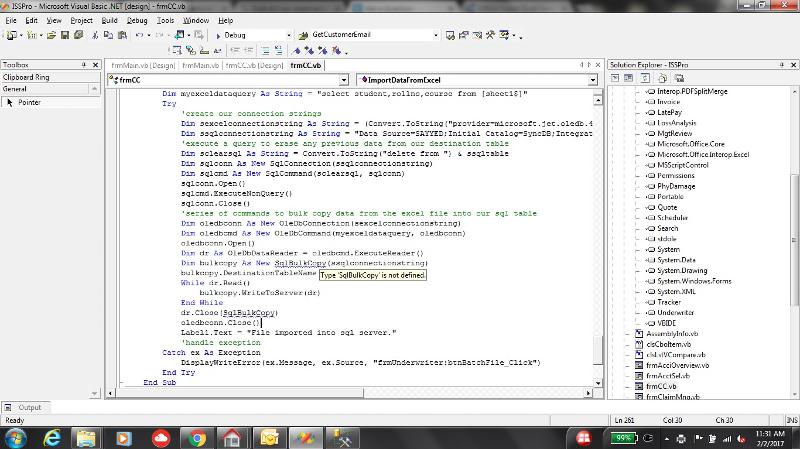This screenshot has width=800, height=449.
Task: Click the New Project toolbar icon
Action: 12,35
